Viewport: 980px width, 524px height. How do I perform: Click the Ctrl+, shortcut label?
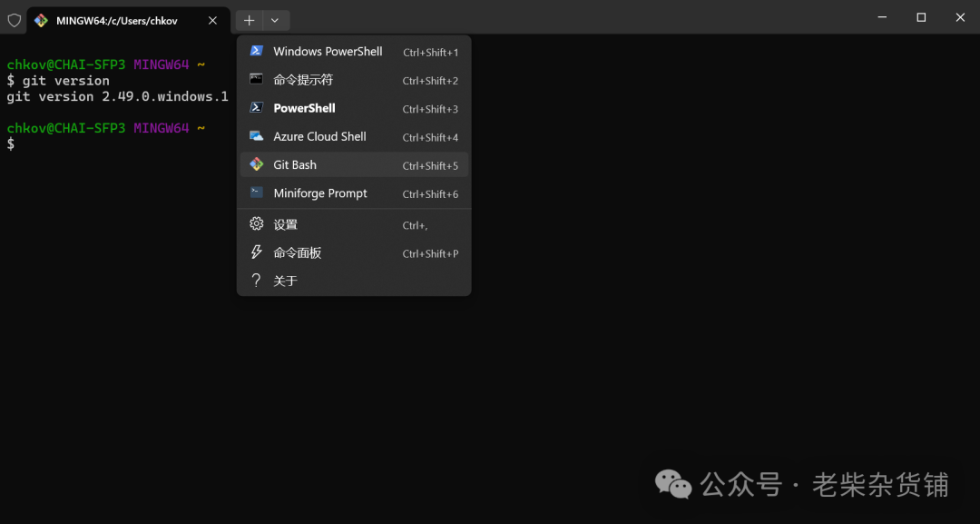click(415, 226)
